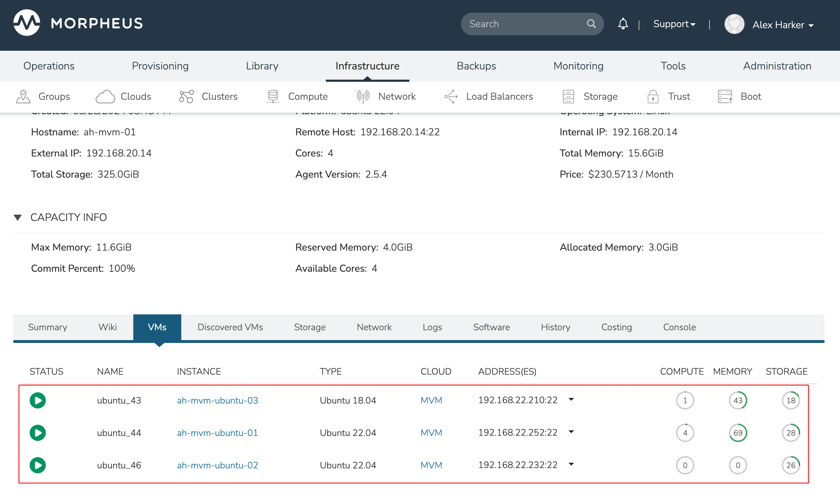Open Trust via its padlock icon
This screenshot has width=840, height=504.
tap(653, 97)
